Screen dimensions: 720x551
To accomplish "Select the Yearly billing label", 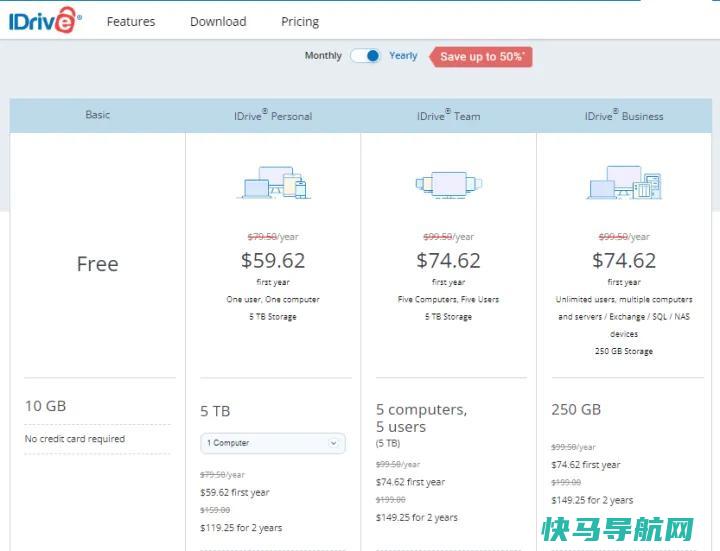I will click(x=403, y=56).
